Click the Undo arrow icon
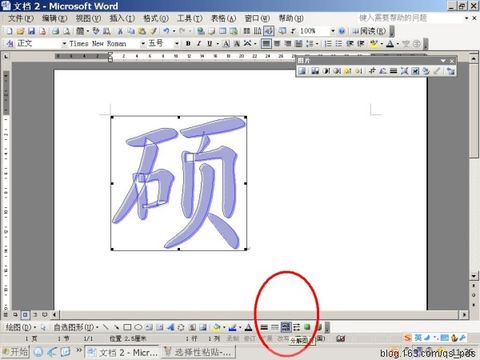Viewport: 480px width, 360px height. pyautogui.click(x=166, y=31)
